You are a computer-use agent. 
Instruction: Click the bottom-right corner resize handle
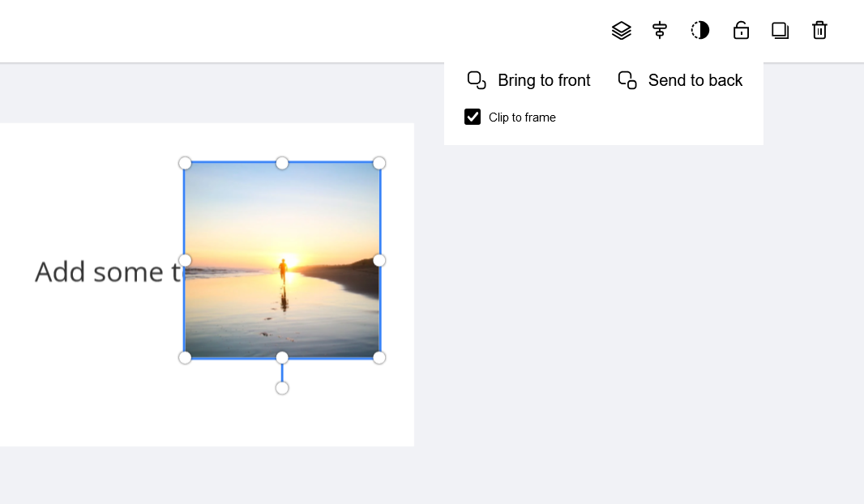click(x=379, y=357)
